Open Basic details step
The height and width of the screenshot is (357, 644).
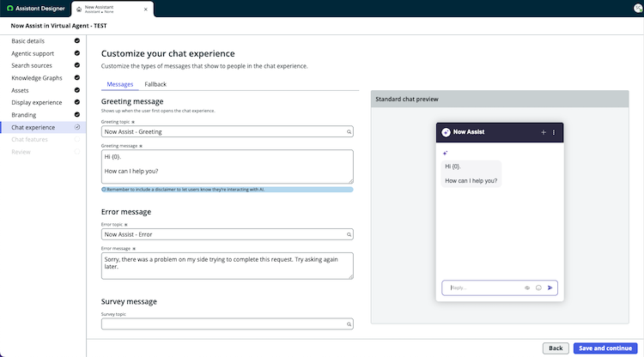[x=28, y=41]
